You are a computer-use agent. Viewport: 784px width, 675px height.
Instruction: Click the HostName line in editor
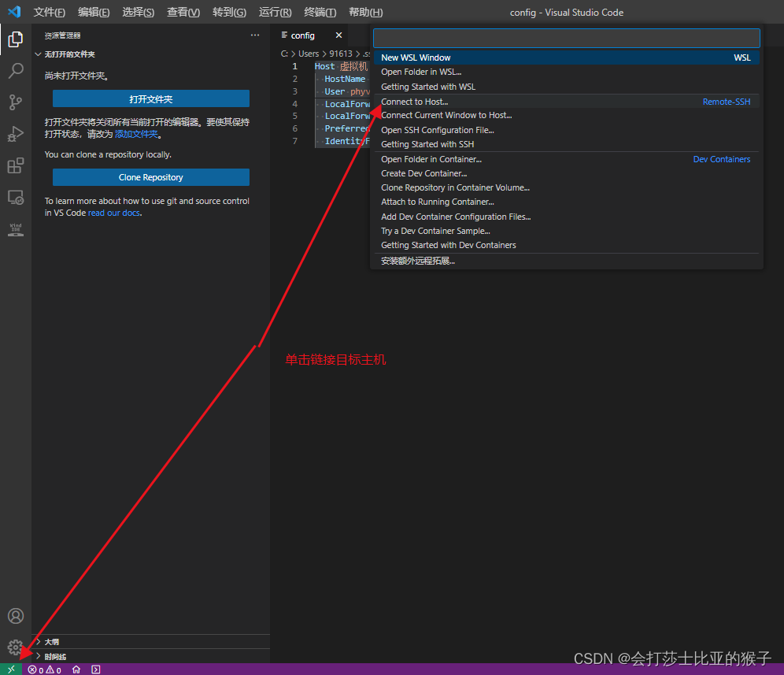click(x=345, y=79)
